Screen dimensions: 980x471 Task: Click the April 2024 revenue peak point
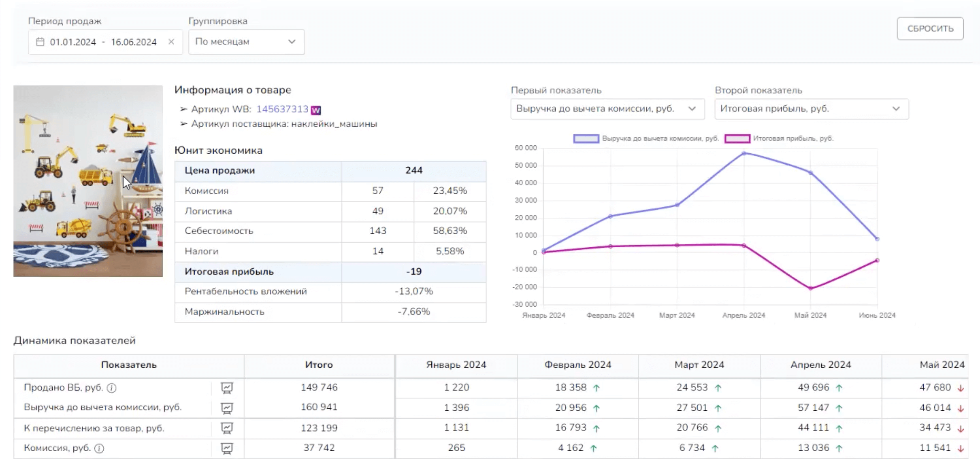744,153
